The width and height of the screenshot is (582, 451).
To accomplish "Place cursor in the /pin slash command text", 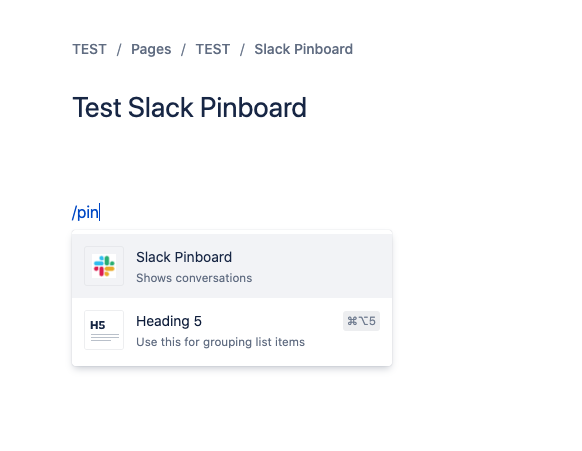I will [x=85, y=213].
